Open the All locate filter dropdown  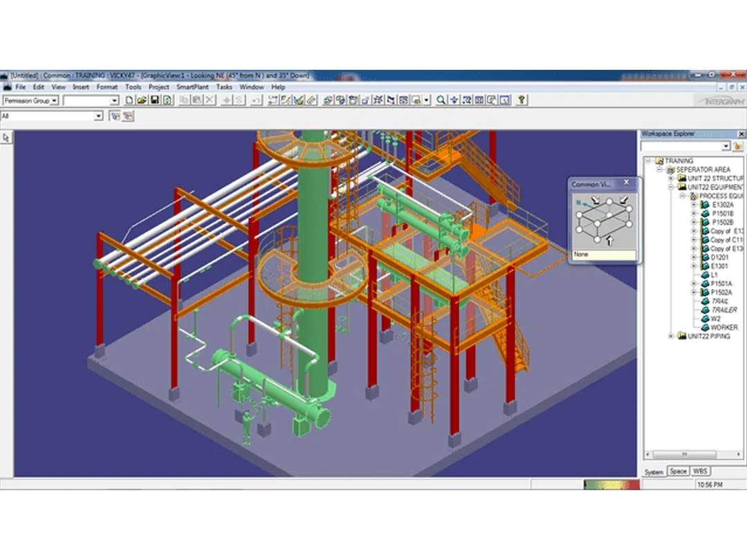[98, 116]
